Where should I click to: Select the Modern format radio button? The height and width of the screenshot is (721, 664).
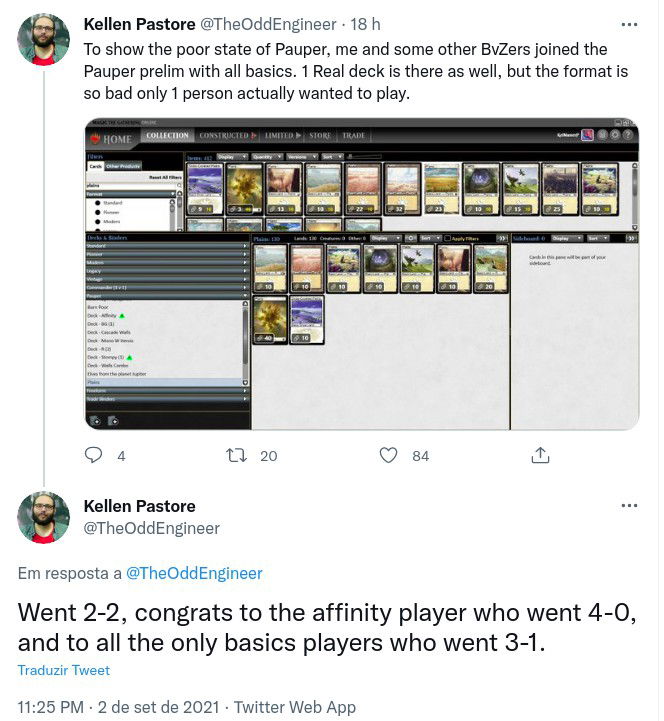(97, 221)
